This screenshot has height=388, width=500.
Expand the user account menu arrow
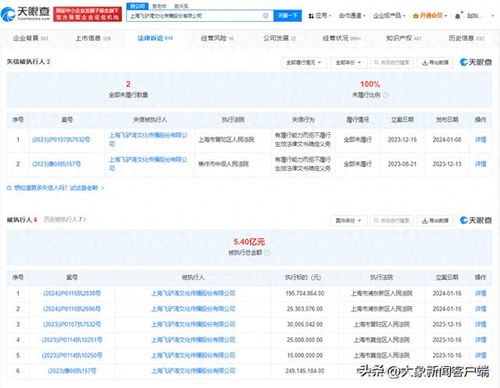[493, 16]
